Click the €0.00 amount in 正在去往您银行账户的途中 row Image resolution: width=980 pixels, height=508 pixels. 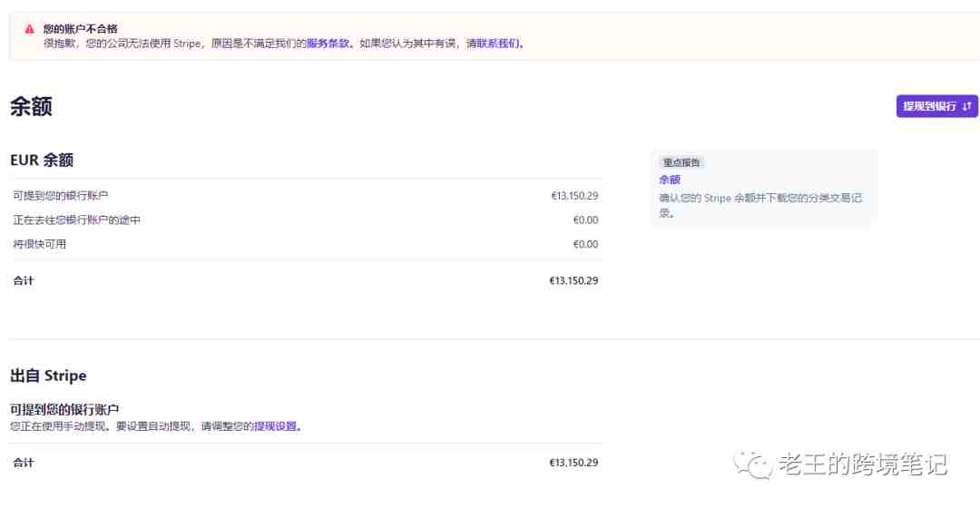click(x=585, y=220)
